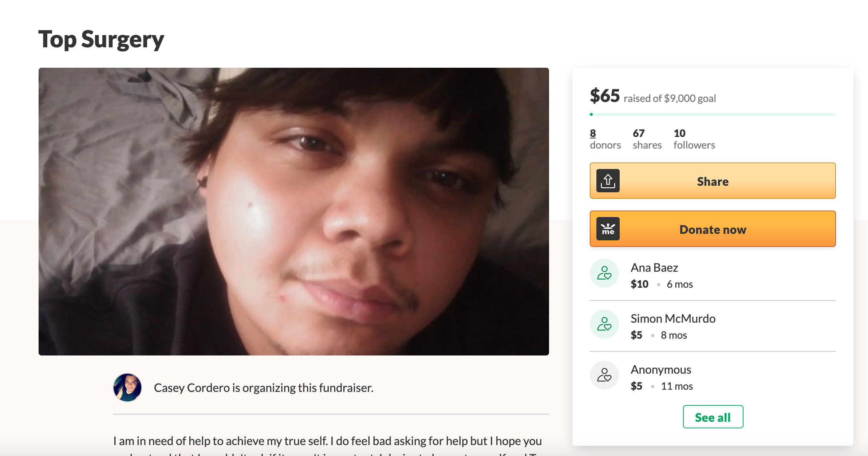Image resolution: width=868 pixels, height=456 pixels.
Task: Click the Anonymous donor avatar icon
Action: [604, 375]
